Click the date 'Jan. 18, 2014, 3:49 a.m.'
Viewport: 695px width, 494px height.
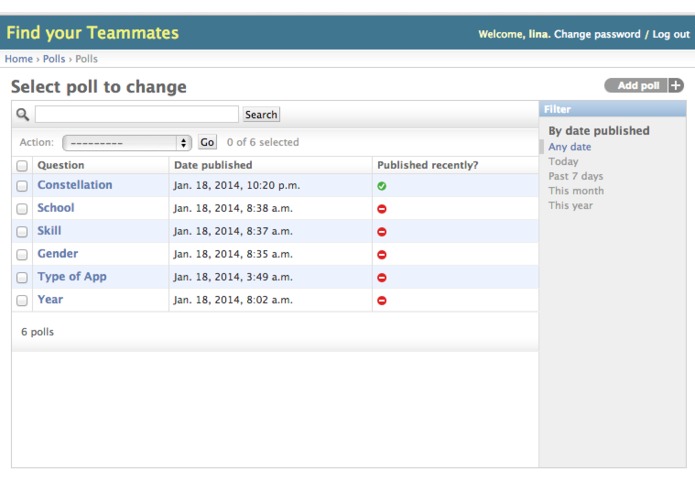tap(233, 277)
